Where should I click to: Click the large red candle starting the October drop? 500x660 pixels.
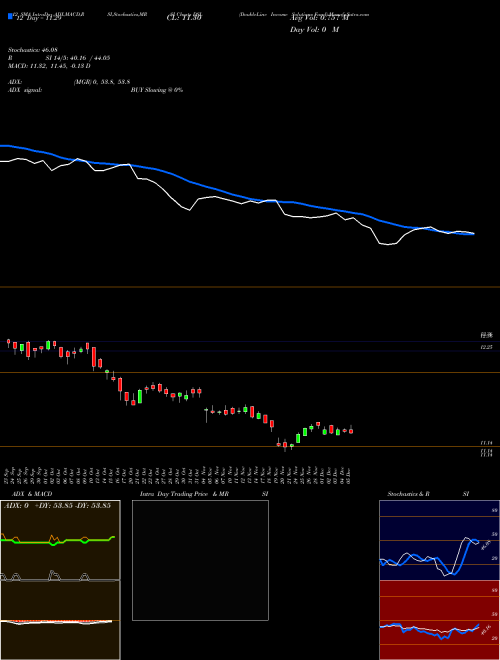[94, 357]
